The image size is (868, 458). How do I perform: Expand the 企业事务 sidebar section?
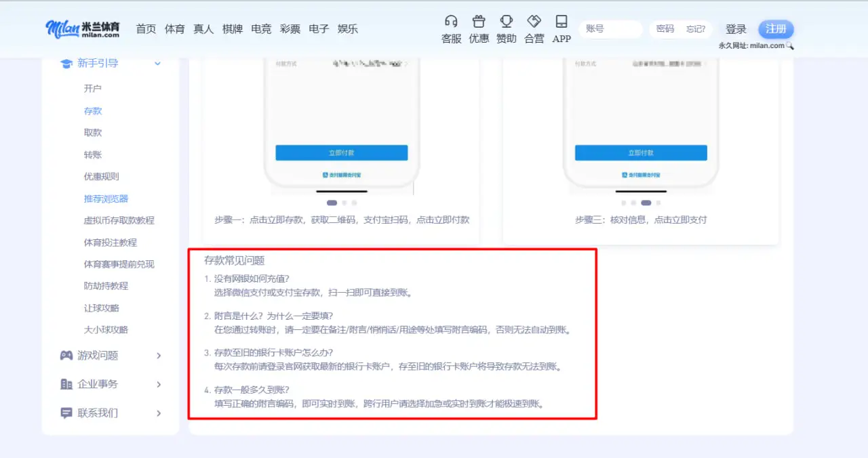[x=159, y=384]
